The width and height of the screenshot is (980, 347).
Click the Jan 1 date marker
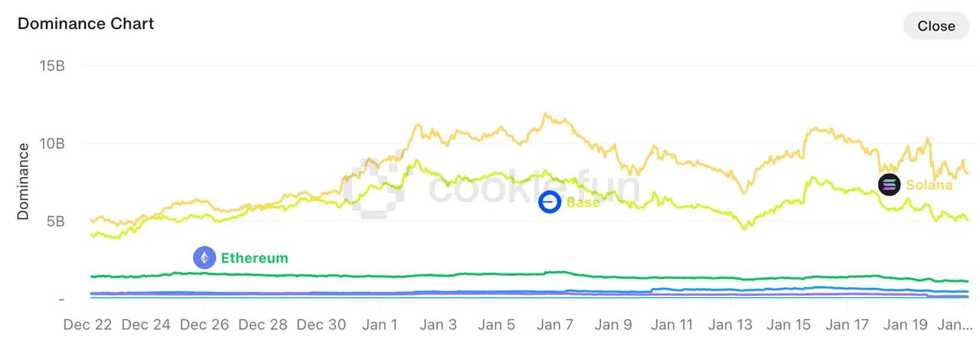click(x=380, y=325)
